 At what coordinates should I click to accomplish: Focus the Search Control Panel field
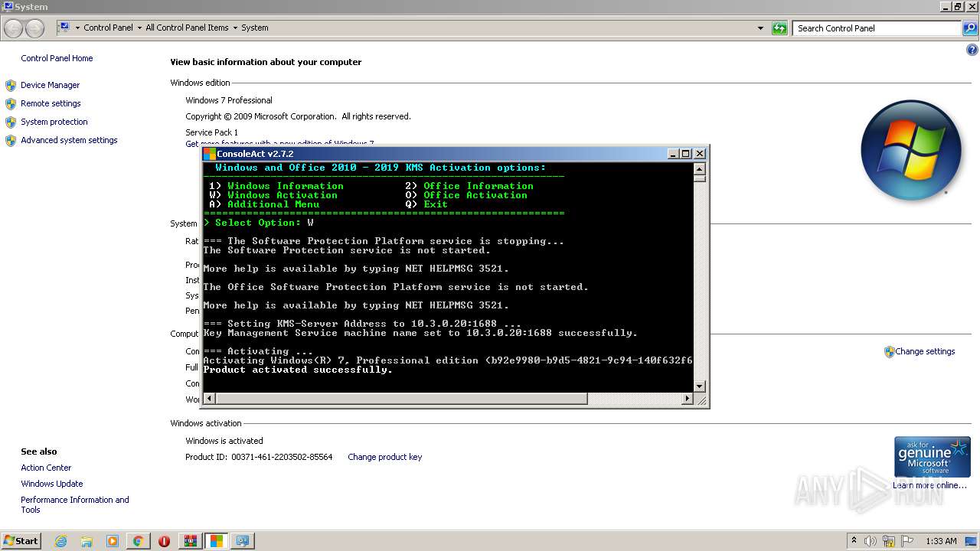pyautogui.click(x=877, y=28)
